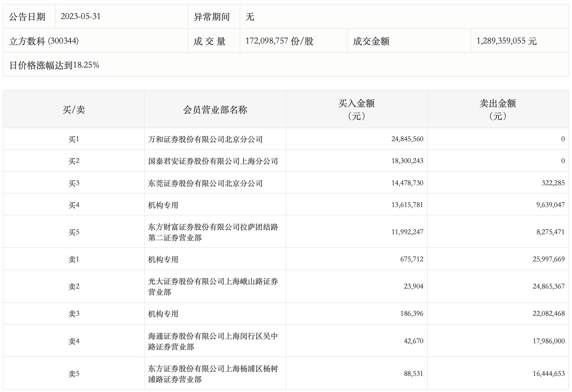Select the 公告日期 2023-05-31 value
Viewport: 572px width, 392px height.
tap(81, 16)
